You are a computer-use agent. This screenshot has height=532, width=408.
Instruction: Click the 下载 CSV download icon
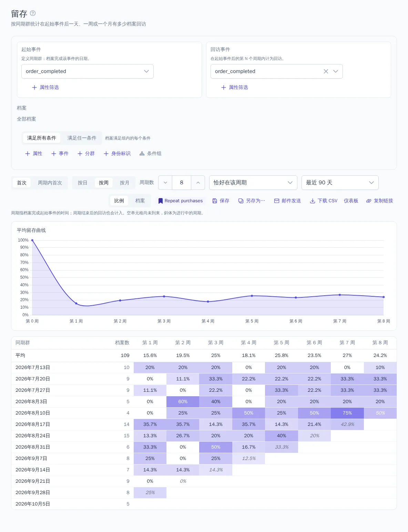[x=313, y=201]
